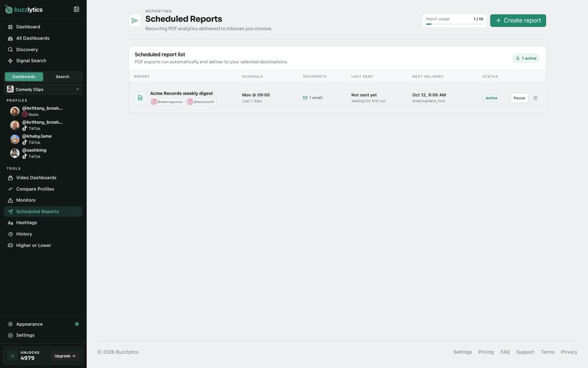Switch sidebar to Dashboards mode
The width and height of the screenshot is (588, 368).
click(24, 77)
